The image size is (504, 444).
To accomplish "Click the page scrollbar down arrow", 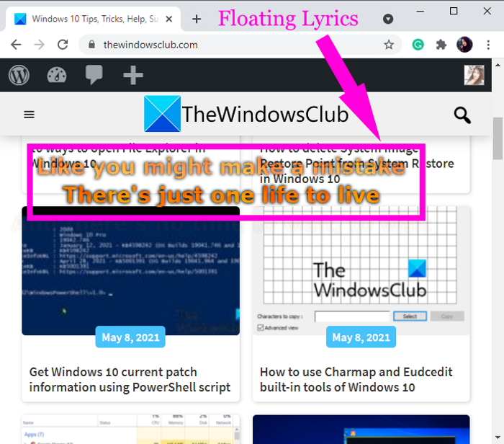I will 498,438.
